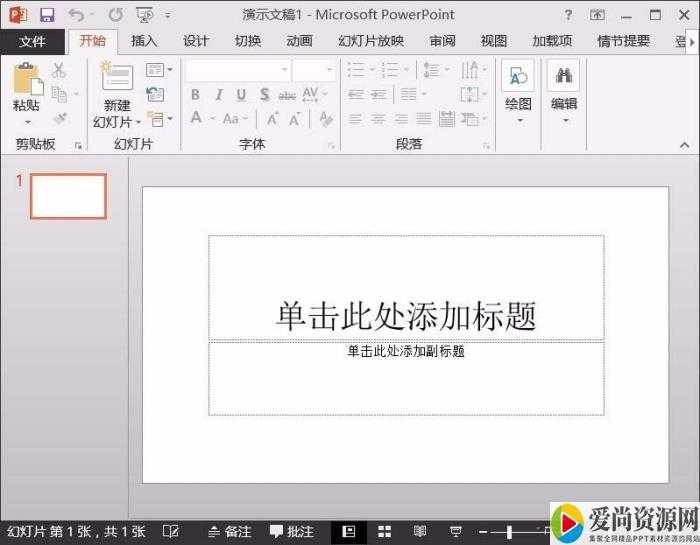Screen dimensions: 700x545
Task: Click Clear All Formatting icon
Action: coord(326,119)
